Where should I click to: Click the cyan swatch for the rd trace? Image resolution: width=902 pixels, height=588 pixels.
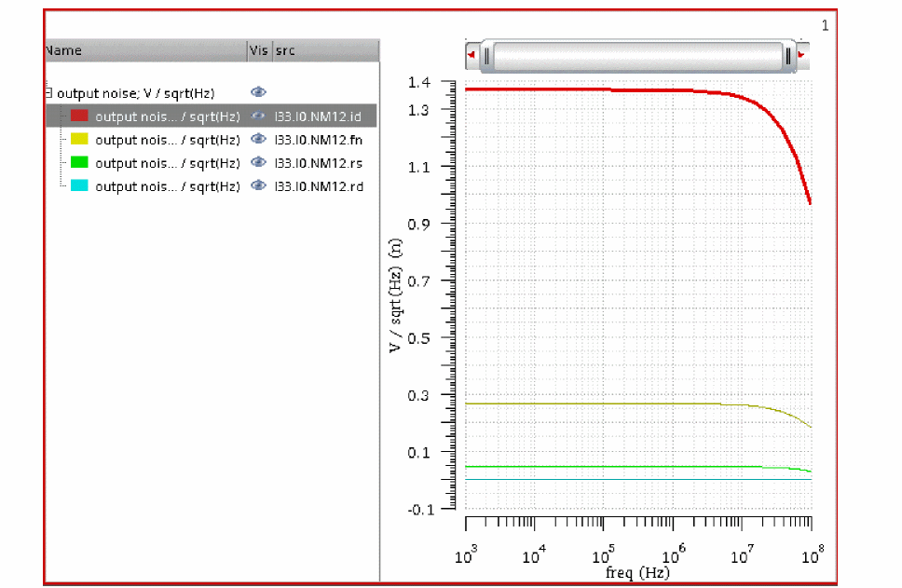(79, 185)
